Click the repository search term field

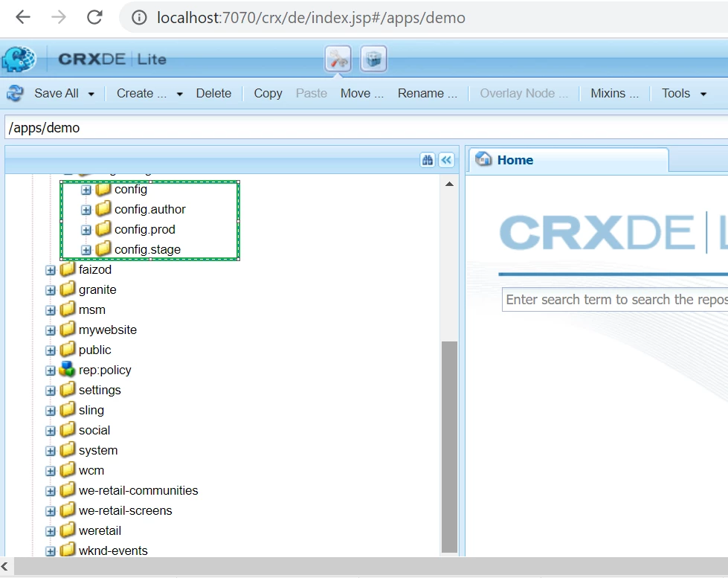[x=615, y=300]
